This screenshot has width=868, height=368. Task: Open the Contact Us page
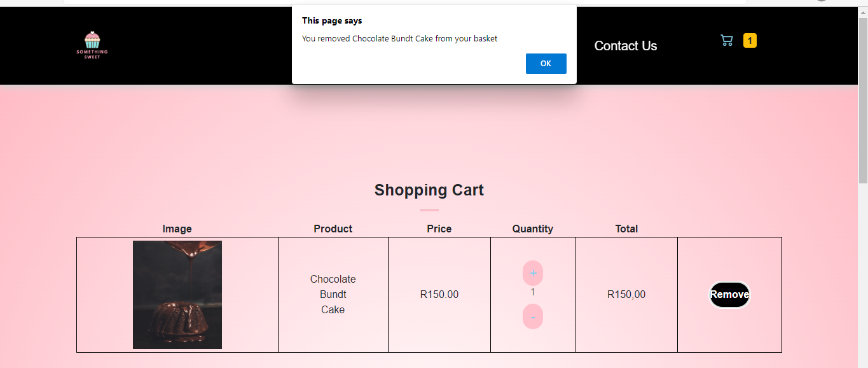[625, 45]
